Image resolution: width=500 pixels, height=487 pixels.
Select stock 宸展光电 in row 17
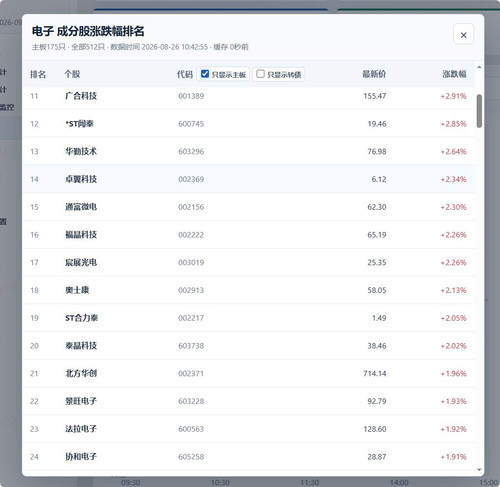(x=81, y=262)
